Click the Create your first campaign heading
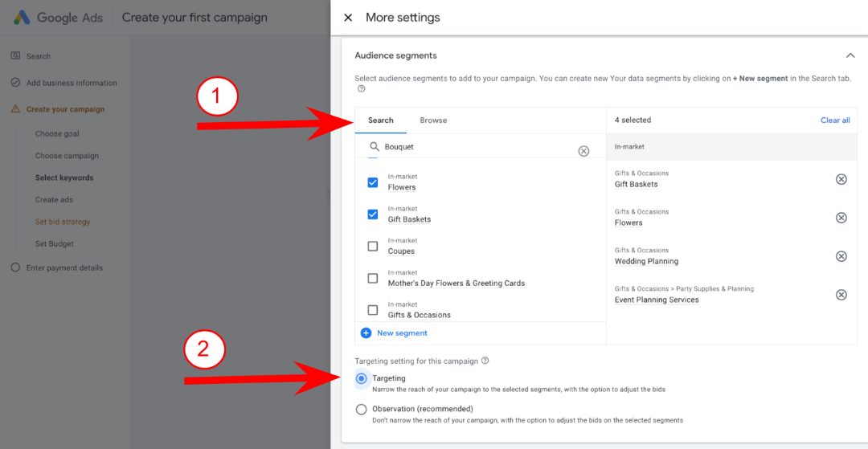This screenshot has height=449, width=868. click(194, 18)
